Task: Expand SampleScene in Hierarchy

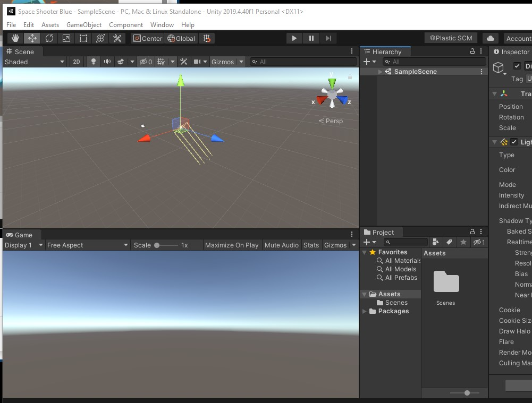Action: pyautogui.click(x=381, y=72)
